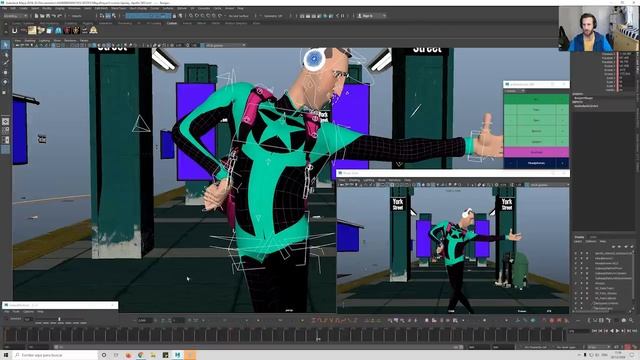Undo using the status line undo arrow
Viewport: 640px width, 360px height.
coord(54,16)
